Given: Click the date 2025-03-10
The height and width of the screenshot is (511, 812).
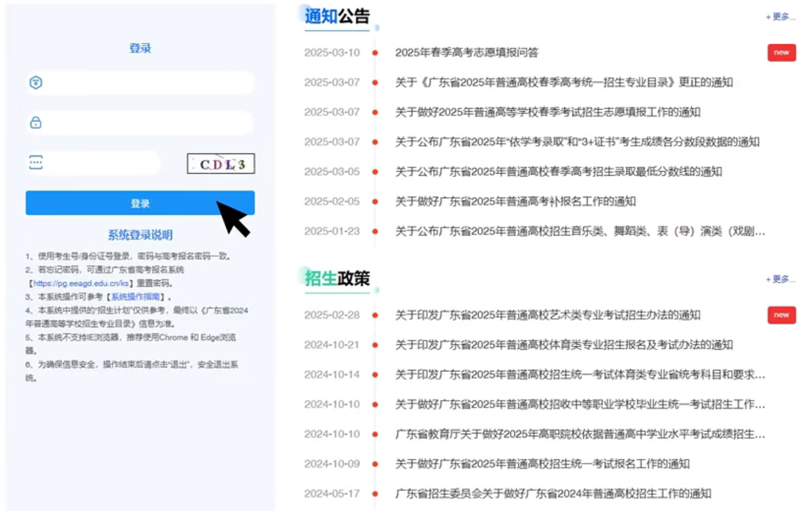Looking at the screenshot, I should click(332, 52).
